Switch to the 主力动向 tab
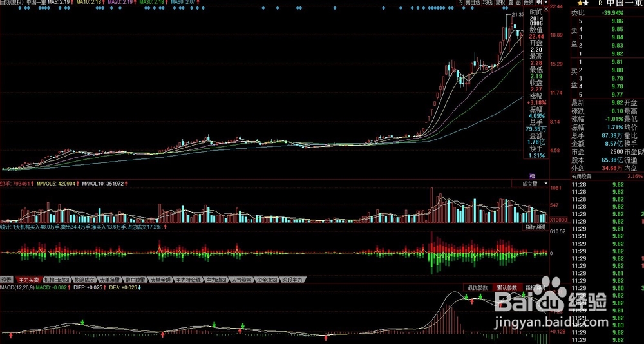 tap(216, 280)
